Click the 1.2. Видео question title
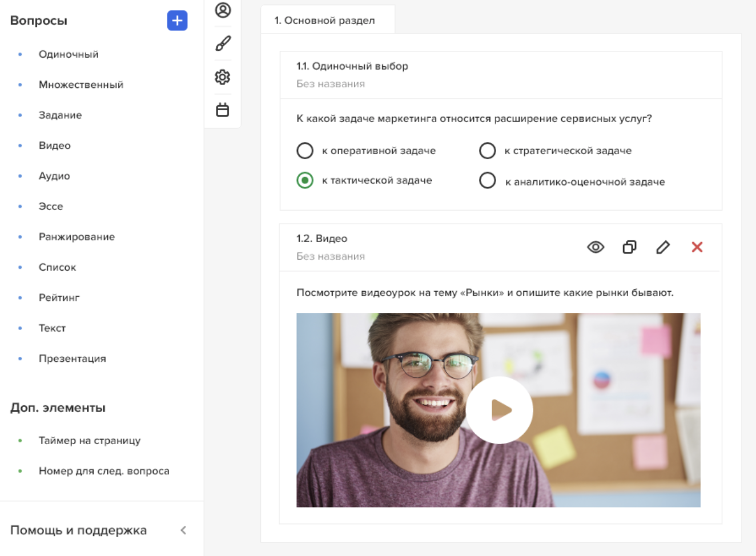Image resolution: width=756 pixels, height=556 pixels. (321, 239)
